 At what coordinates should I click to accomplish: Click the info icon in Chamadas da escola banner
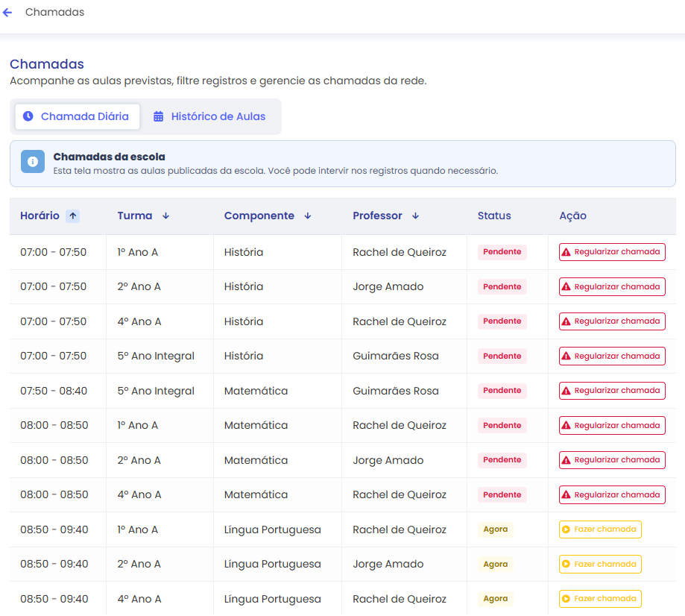[x=33, y=162]
